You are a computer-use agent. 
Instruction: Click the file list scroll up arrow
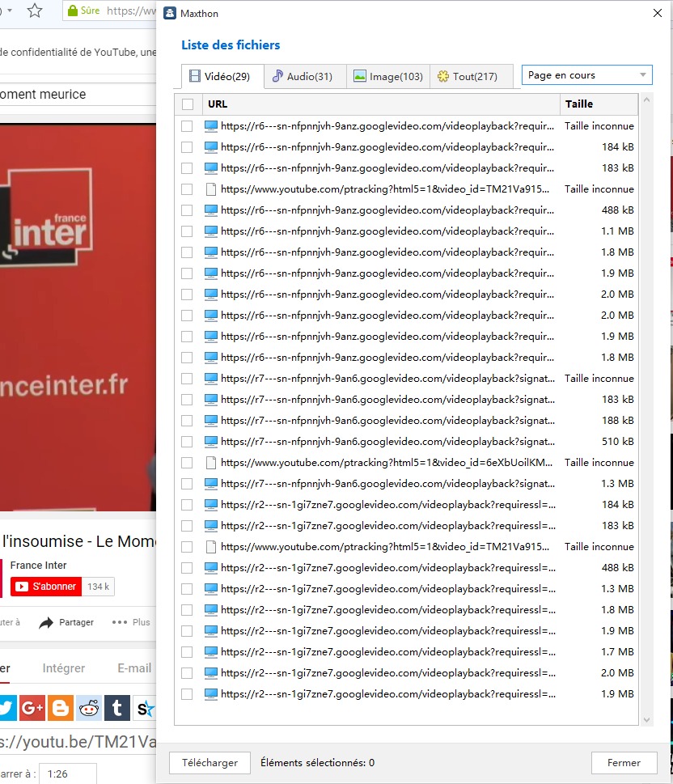tap(646, 100)
